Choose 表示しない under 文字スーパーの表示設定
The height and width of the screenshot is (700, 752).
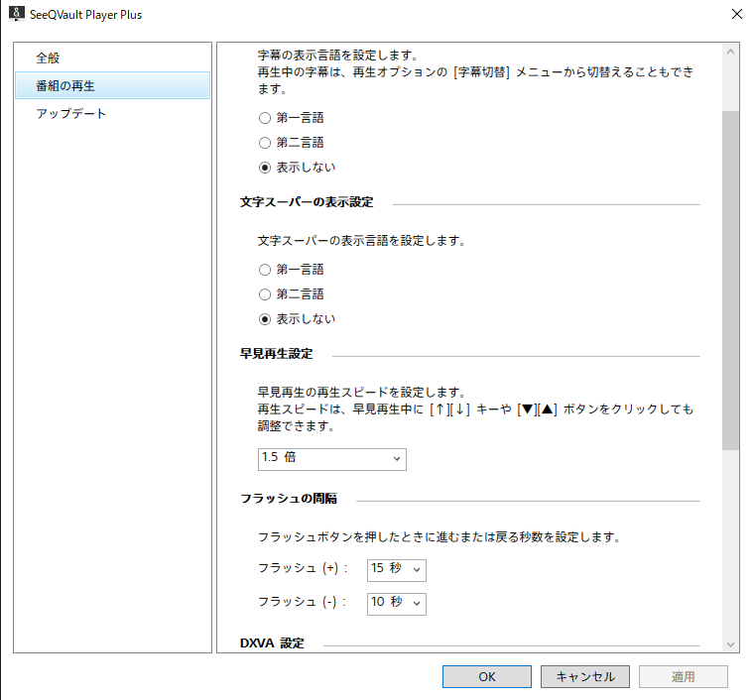tap(265, 319)
